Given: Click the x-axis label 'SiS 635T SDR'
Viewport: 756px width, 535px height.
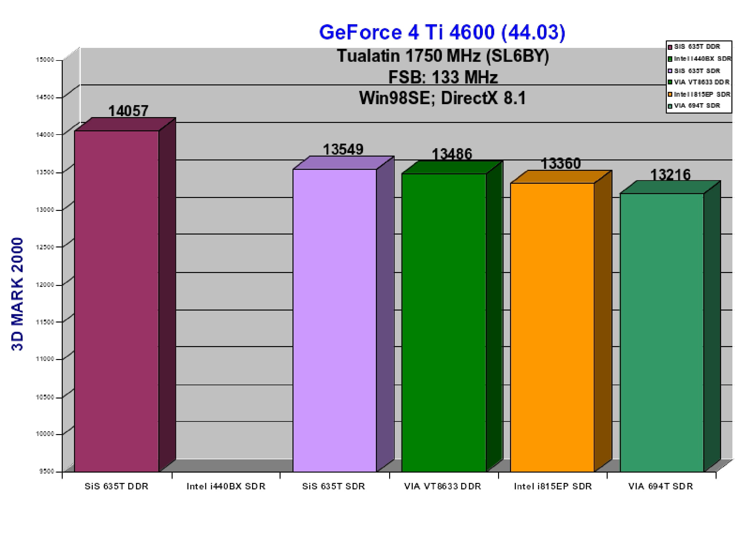Looking at the screenshot, I should tap(334, 486).
